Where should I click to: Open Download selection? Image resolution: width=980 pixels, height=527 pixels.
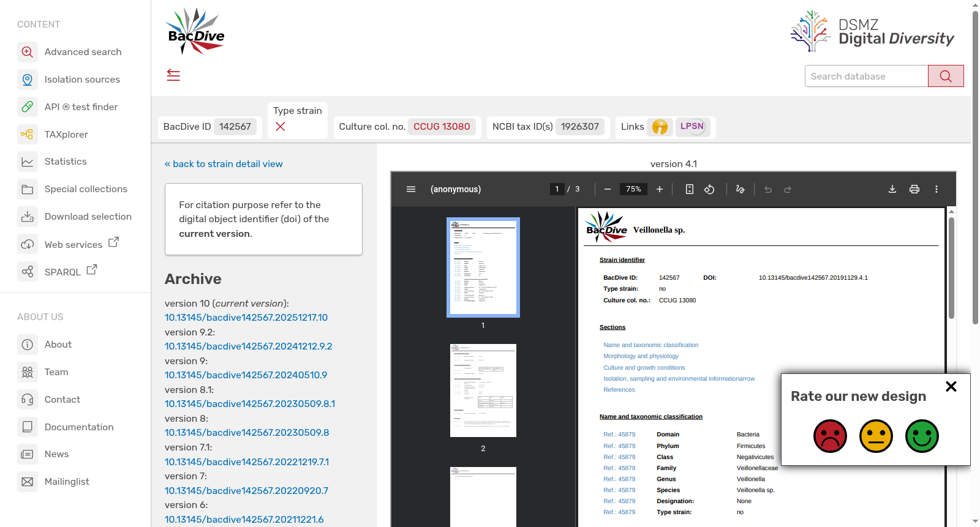pos(75,217)
